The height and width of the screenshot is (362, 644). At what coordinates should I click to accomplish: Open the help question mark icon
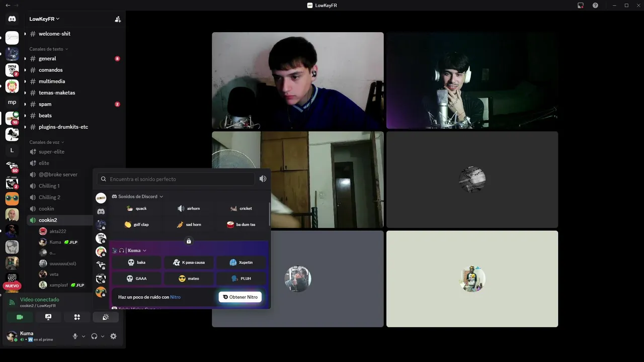pos(596,6)
